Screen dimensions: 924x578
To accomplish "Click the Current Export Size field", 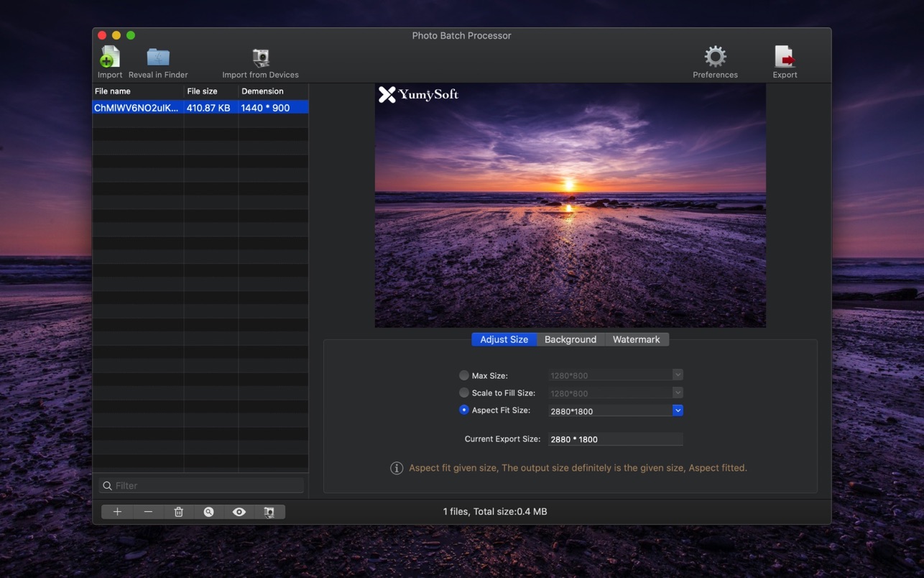I will pyautogui.click(x=615, y=439).
